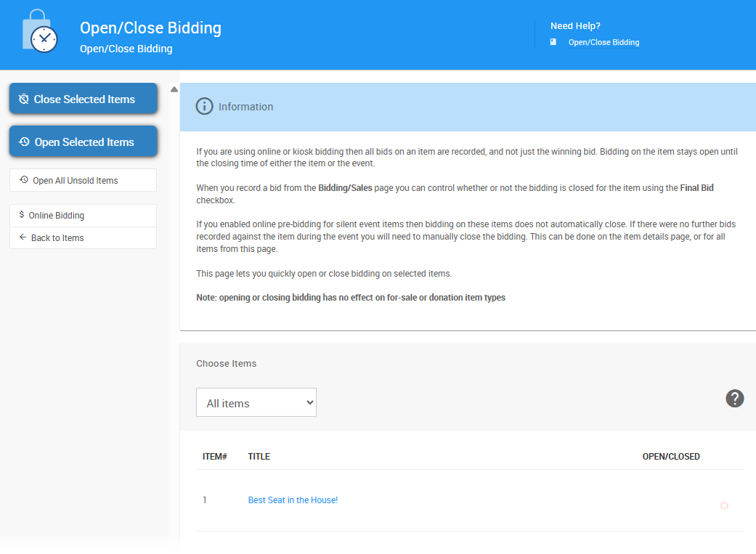Open the Open/Close Bidding help link
The height and width of the screenshot is (554, 756).
point(603,42)
